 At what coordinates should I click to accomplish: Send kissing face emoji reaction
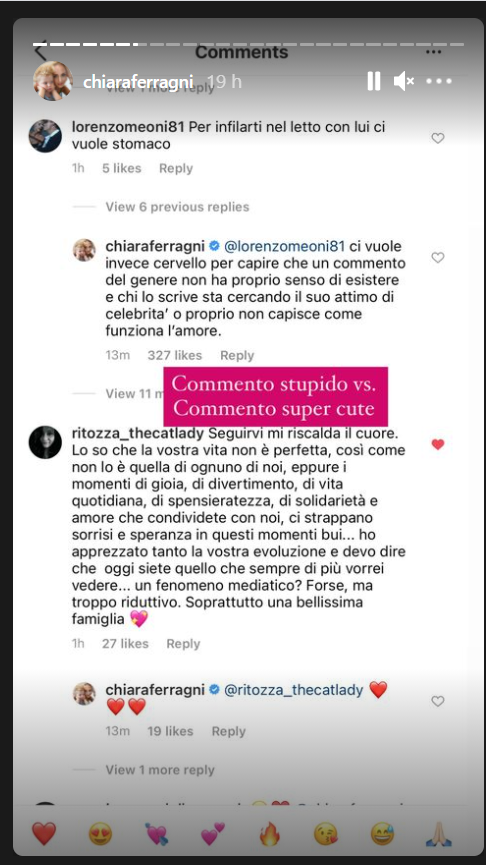(326, 834)
